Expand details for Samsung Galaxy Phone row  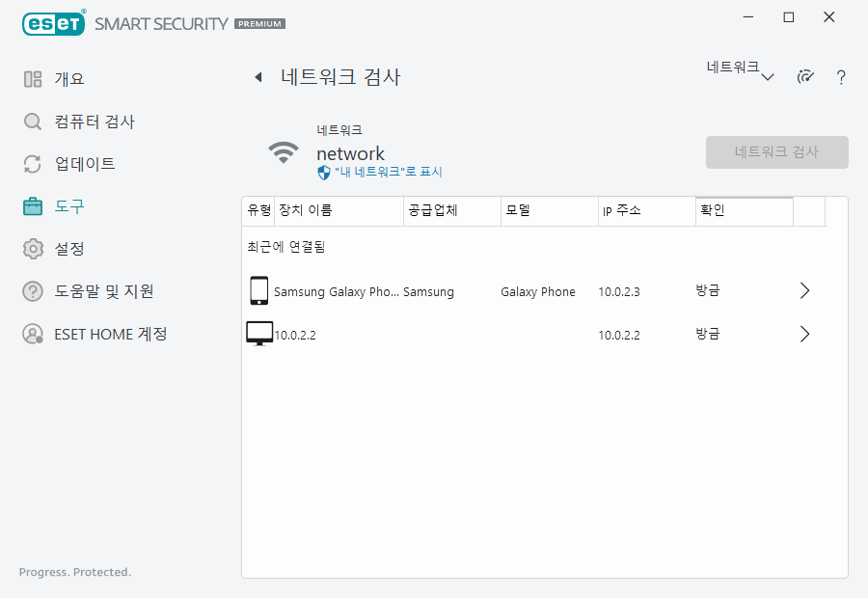805,291
